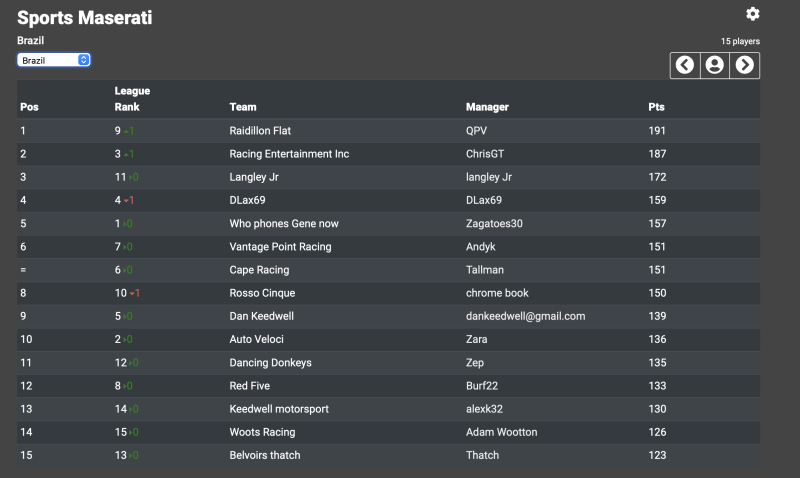Viewport: 800px width, 478px height.
Task: Click the League Rank column header
Action: pyautogui.click(x=132, y=99)
